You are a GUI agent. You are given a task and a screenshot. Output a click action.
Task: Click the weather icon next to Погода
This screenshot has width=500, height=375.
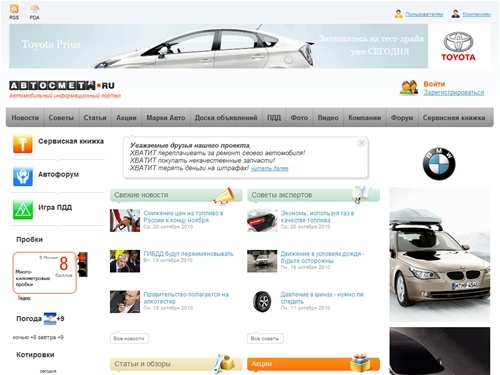50,319
